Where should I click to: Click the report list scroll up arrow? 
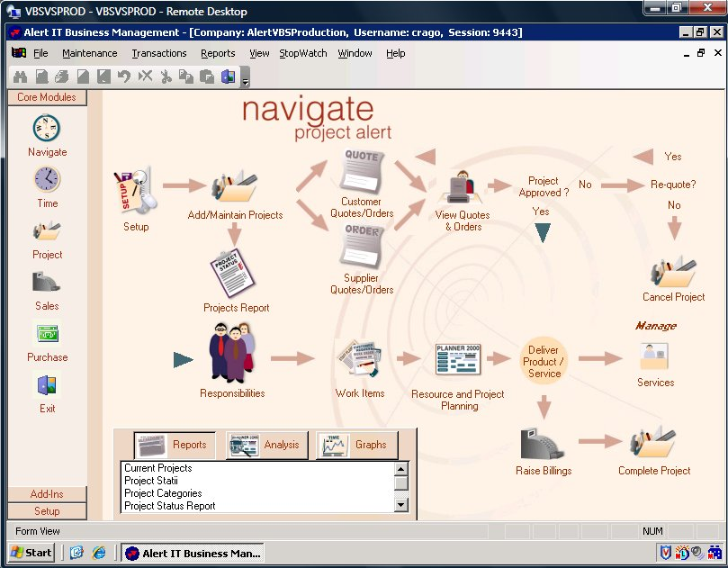401,469
